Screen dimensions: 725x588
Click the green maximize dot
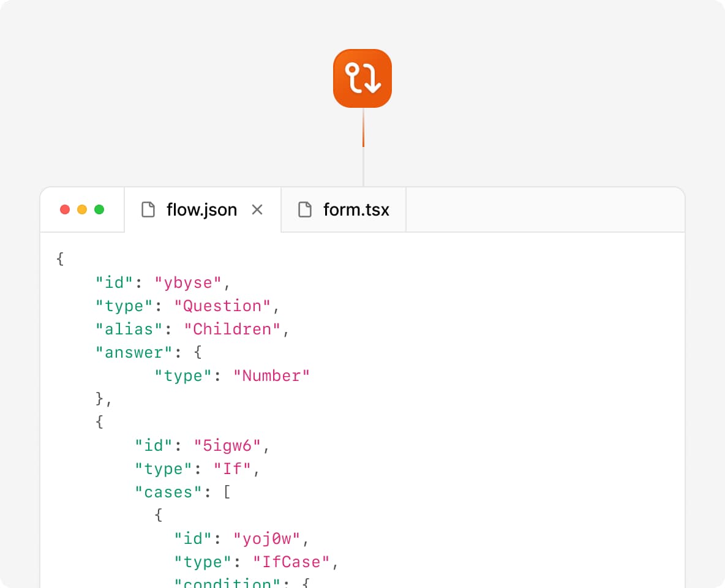click(99, 210)
